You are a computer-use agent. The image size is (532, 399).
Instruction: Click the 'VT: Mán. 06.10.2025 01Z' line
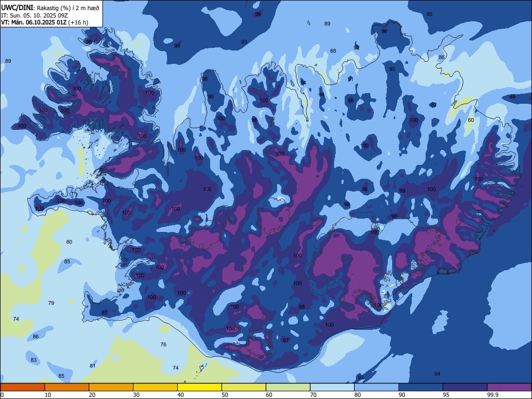pos(34,22)
